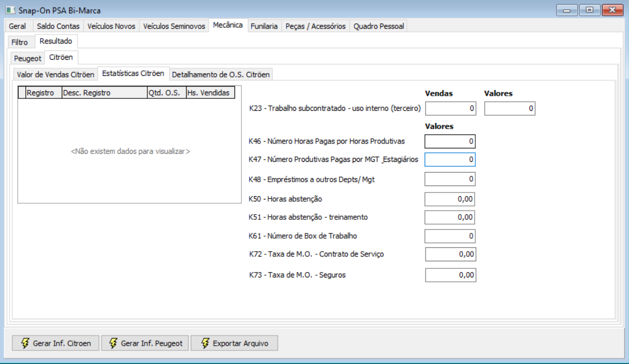Click the K47 Estagiários value field
The image size is (629, 364).
pyautogui.click(x=450, y=159)
